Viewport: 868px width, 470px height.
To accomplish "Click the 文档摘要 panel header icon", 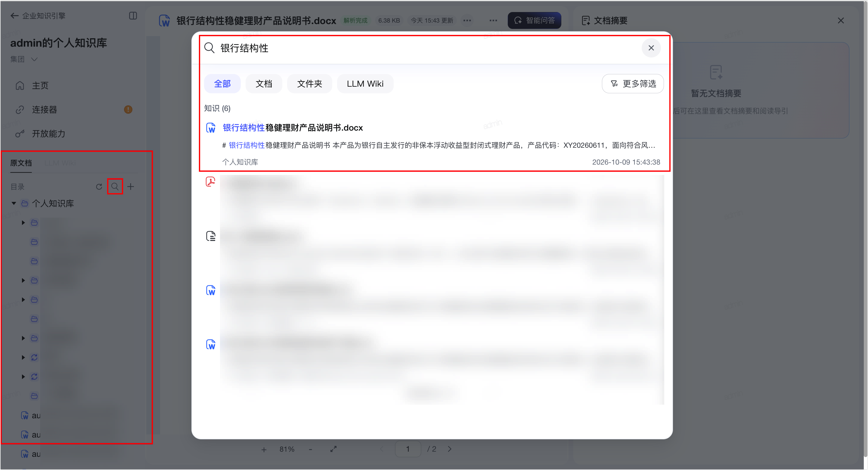I will [x=586, y=20].
